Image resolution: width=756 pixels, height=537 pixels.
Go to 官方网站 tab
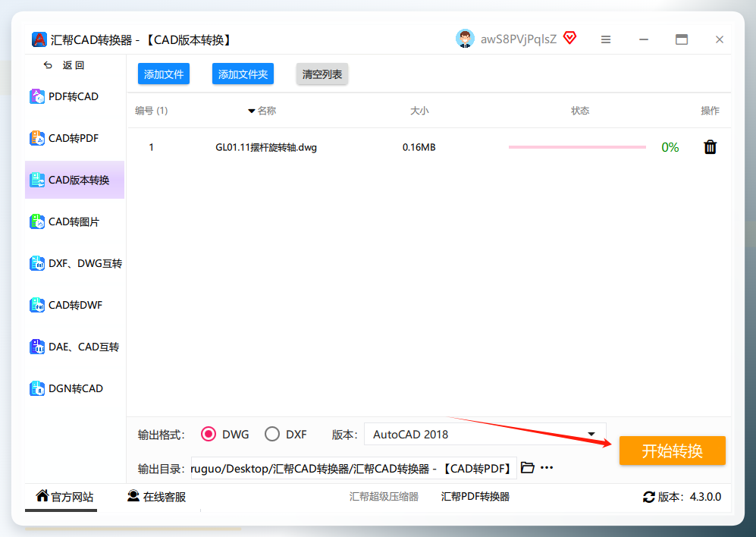pyautogui.click(x=64, y=497)
